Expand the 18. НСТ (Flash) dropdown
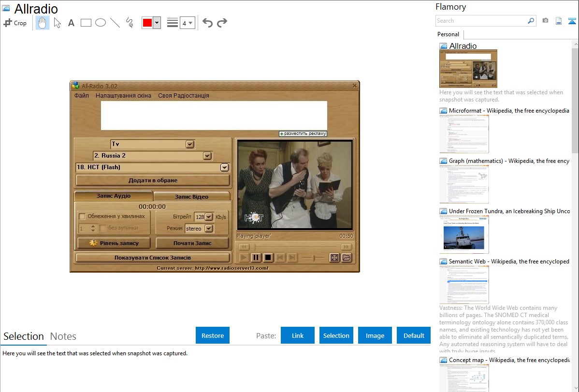This screenshot has width=579, height=392. (x=225, y=167)
